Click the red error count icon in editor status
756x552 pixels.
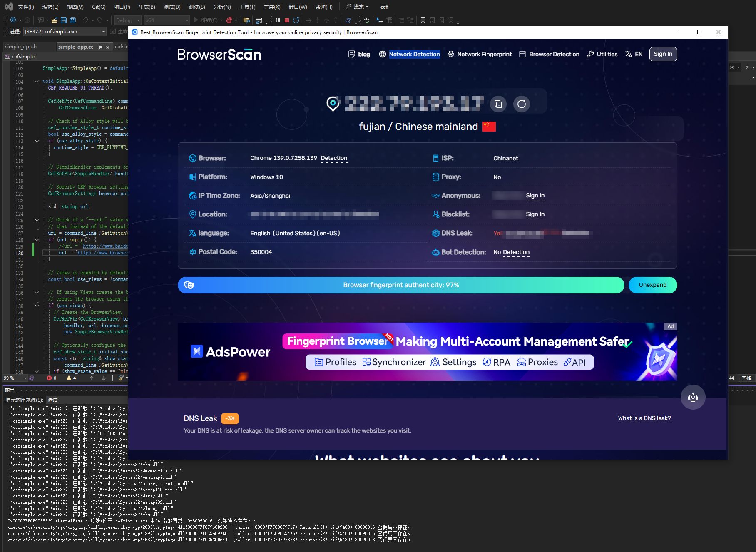[x=50, y=378]
